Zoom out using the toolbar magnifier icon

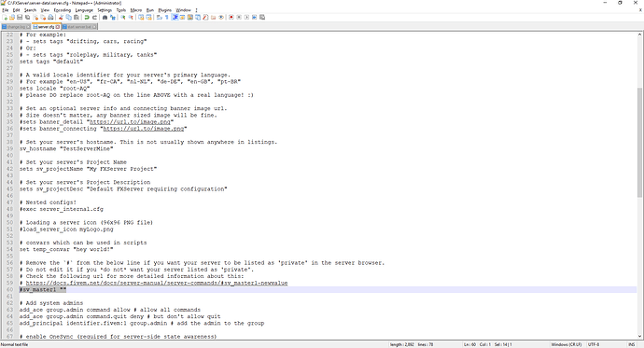pos(131,17)
